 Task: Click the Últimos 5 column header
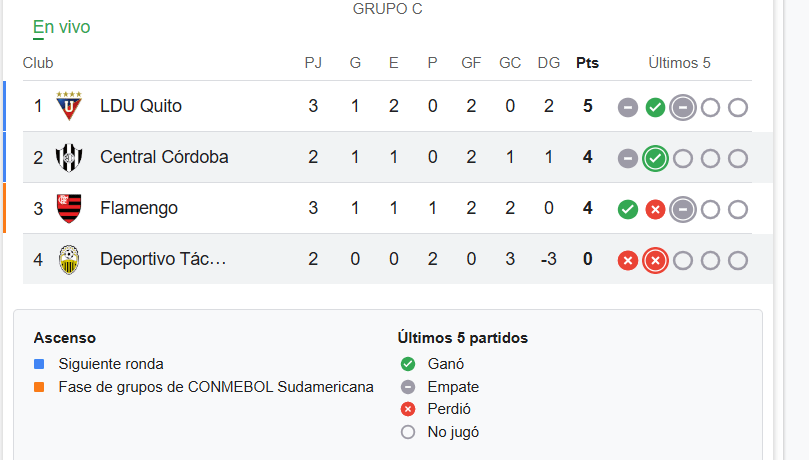tap(679, 63)
